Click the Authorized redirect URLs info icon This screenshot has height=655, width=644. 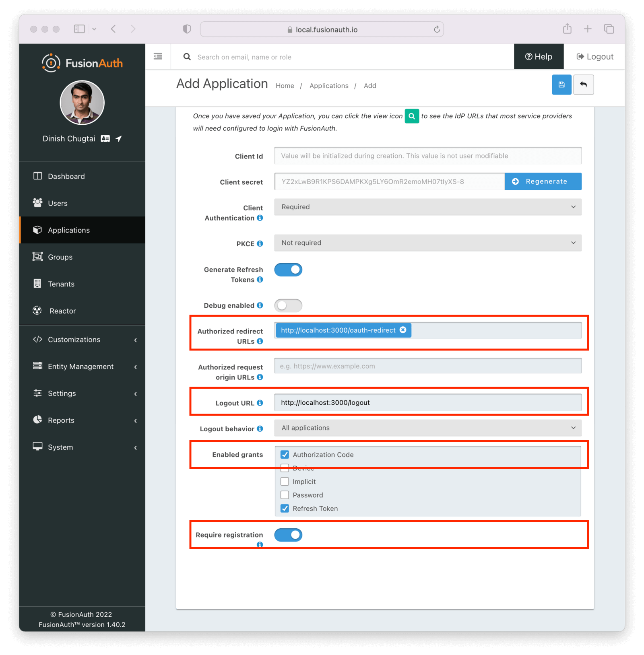(x=260, y=341)
